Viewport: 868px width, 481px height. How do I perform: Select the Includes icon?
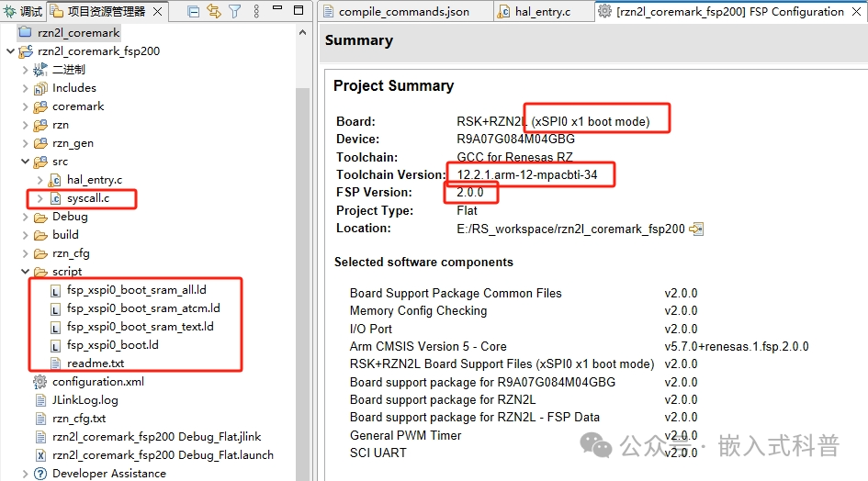pyautogui.click(x=39, y=88)
